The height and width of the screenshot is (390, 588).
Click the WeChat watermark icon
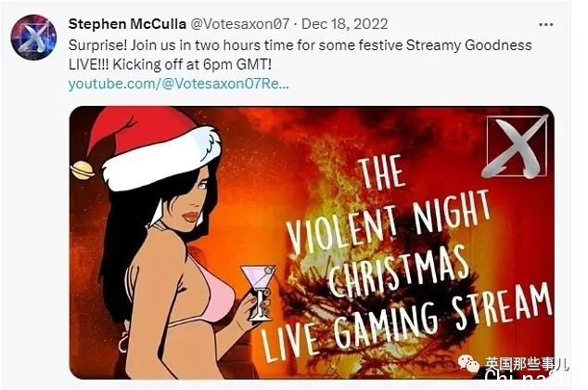(x=468, y=363)
